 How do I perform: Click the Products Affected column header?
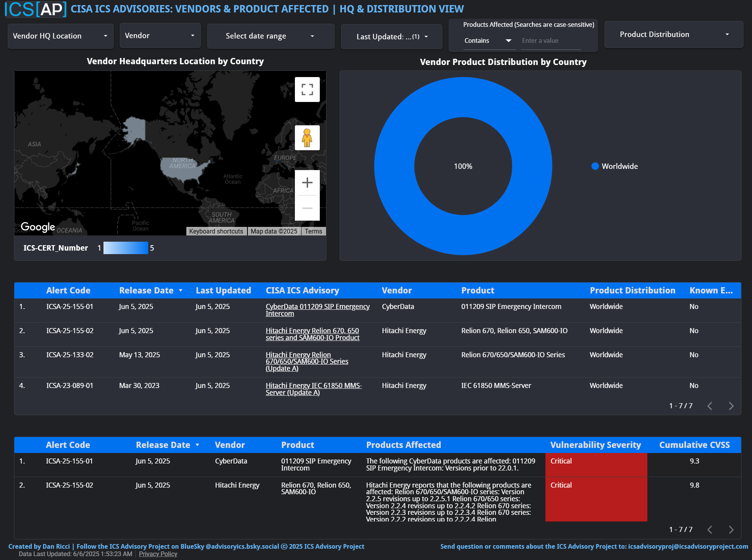[x=403, y=445]
